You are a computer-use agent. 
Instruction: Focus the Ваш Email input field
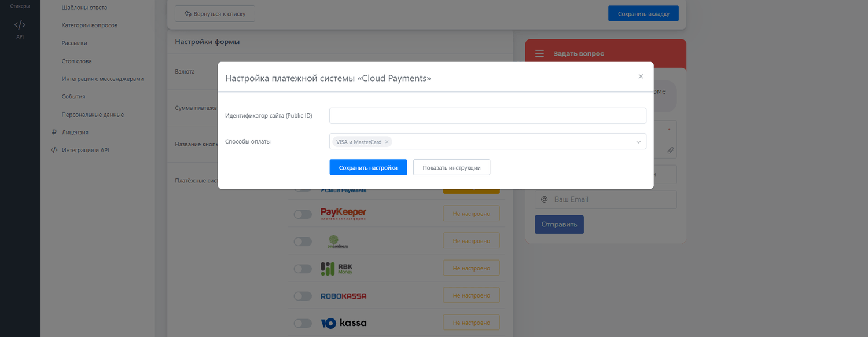click(x=605, y=199)
